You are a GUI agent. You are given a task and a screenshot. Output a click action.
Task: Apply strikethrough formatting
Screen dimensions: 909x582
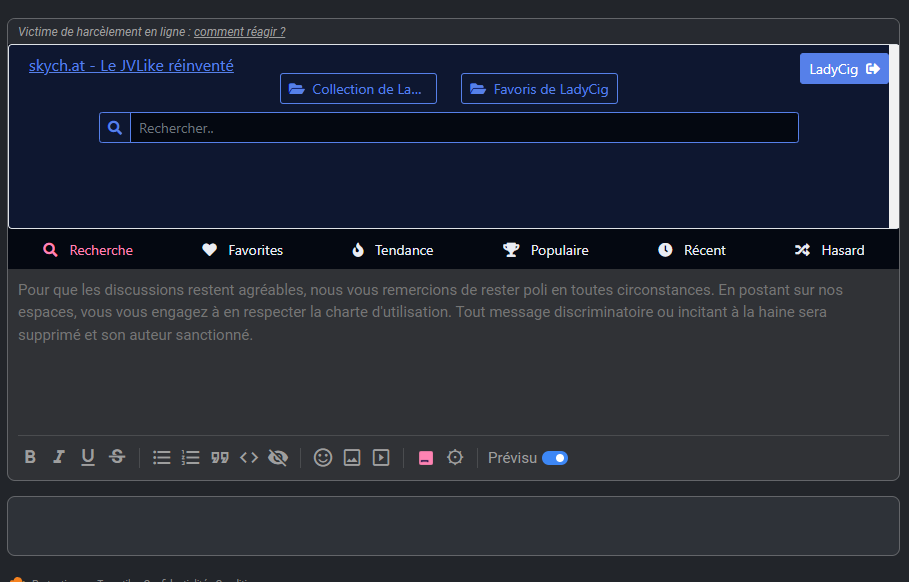coord(117,457)
